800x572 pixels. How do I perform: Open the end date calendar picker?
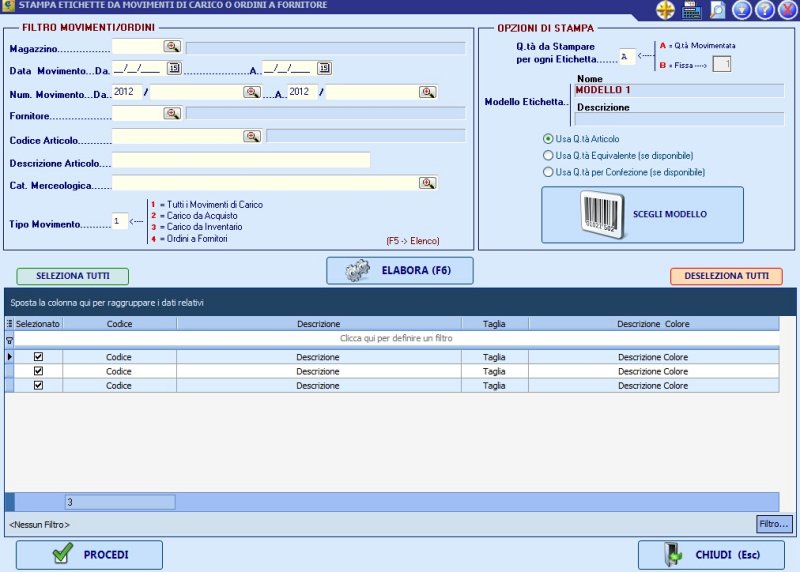[x=324, y=68]
